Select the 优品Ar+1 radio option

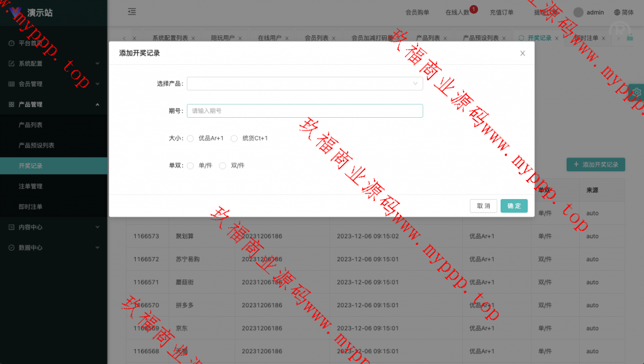point(191,138)
